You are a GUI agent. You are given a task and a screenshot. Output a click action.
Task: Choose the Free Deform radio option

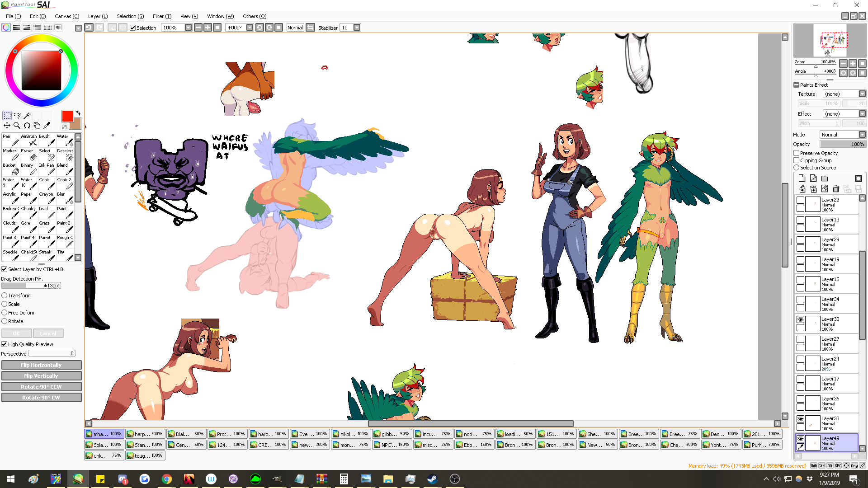pos(5,313)
